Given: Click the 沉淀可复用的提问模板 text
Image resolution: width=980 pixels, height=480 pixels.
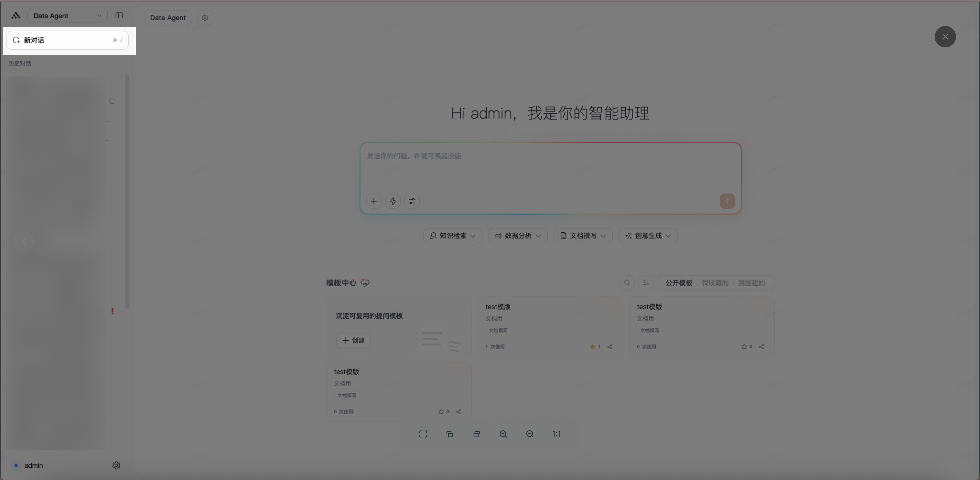Looking at the screenshot, I should tap(369, 316).
